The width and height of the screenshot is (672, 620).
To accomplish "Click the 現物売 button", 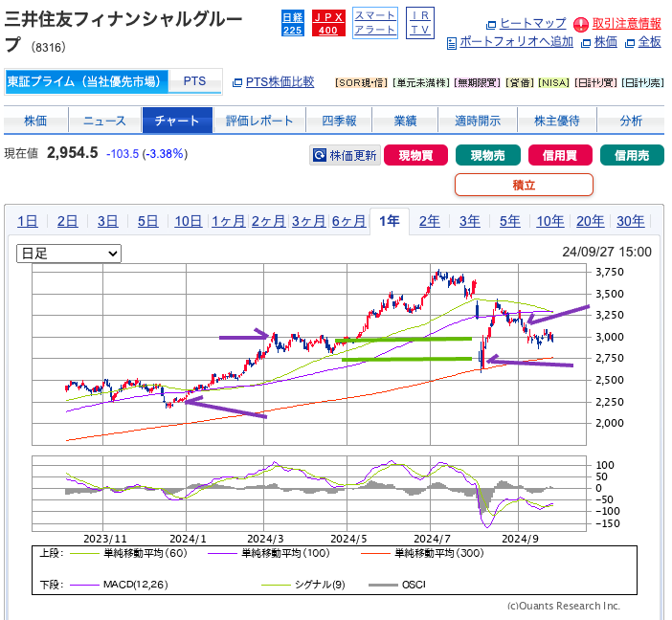I will (x=487, y=155).
